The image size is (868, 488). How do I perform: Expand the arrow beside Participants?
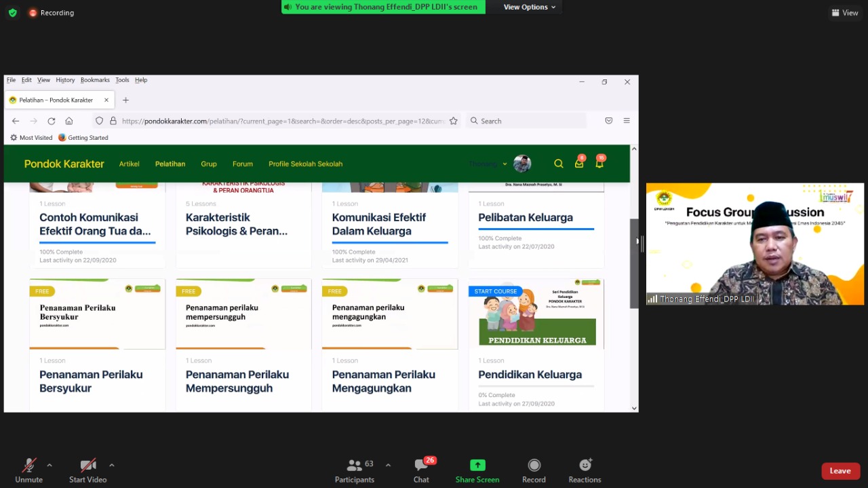[388, 466]
